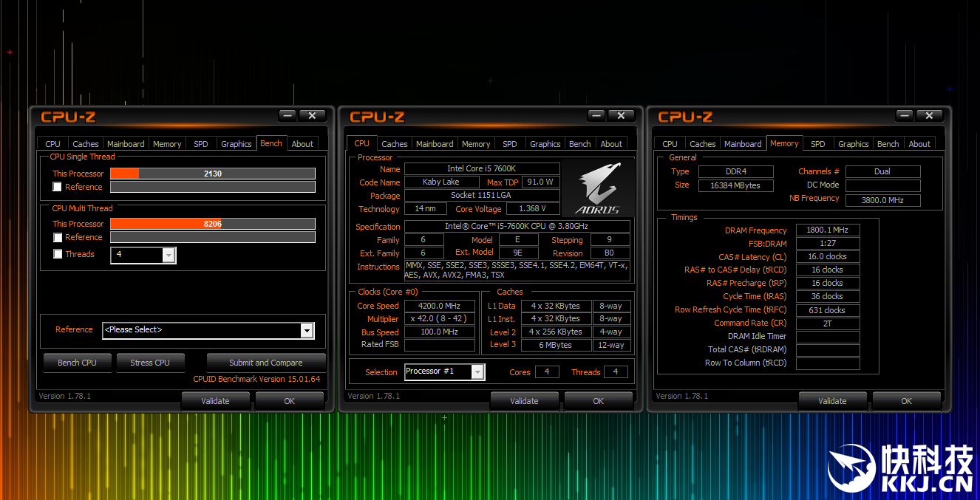Click Validate in the memory timings window
The width and height of the screenshot is (980, 500).
pos(832,401)
